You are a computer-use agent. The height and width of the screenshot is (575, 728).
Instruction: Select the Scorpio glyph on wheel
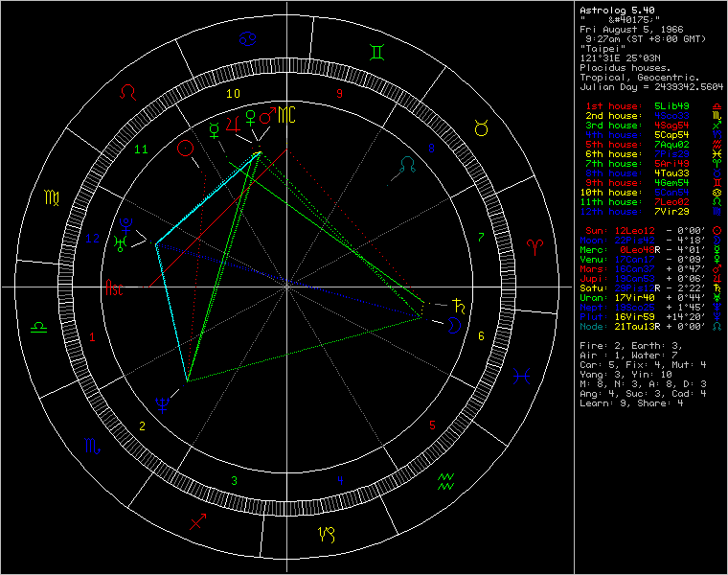tap(92, 447)
